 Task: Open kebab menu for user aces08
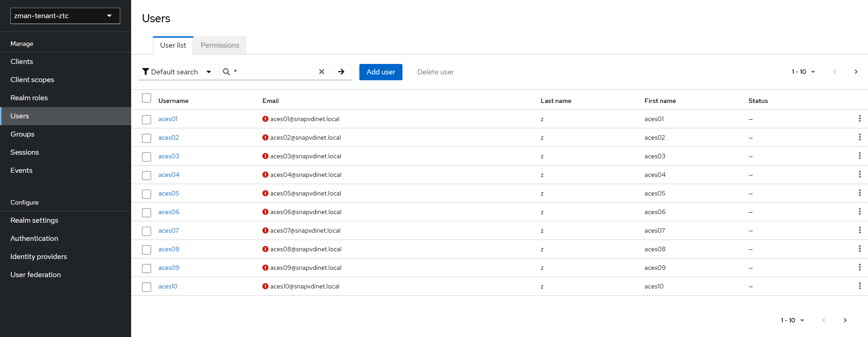859,249
